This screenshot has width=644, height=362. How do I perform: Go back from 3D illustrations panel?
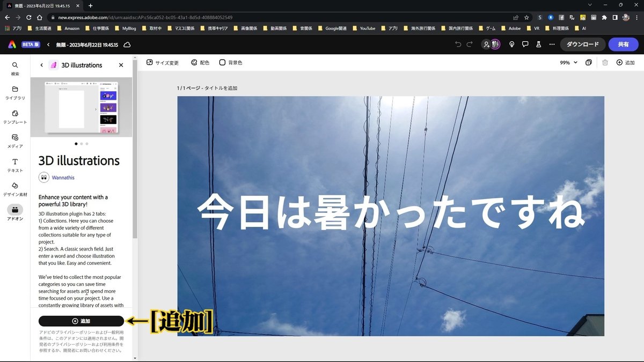point(42,65)
